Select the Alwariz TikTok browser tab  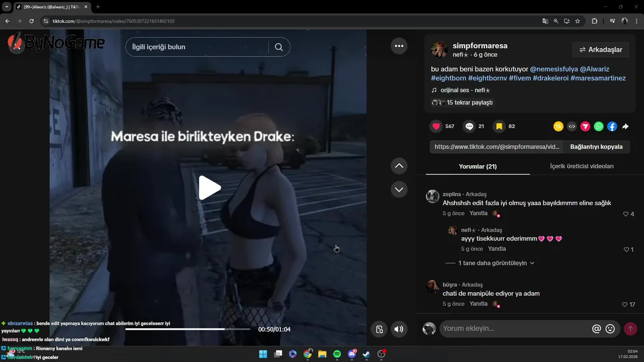[51, 7]
